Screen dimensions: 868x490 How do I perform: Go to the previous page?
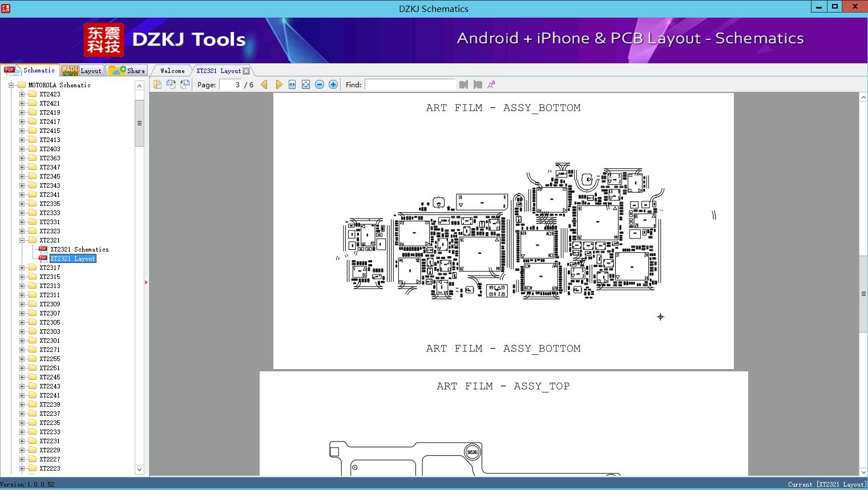[x=264, y=84]
